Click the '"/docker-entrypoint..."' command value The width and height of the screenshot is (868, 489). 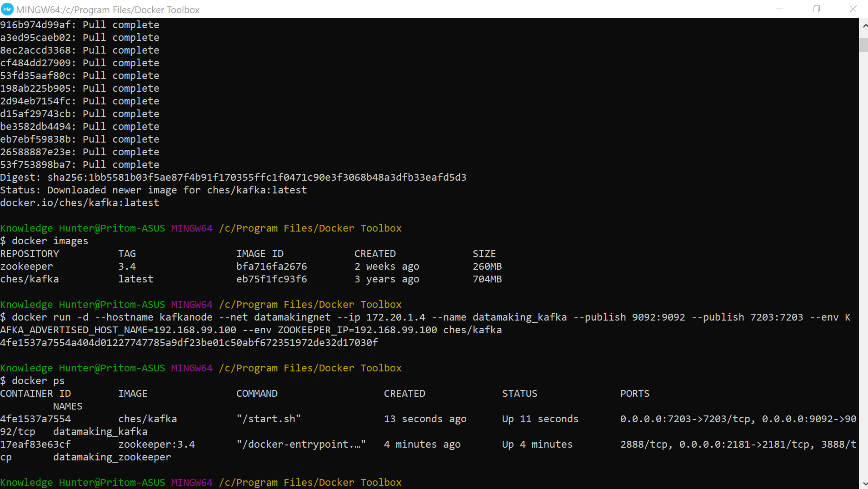pyautogui.click(x=301, y=445)
